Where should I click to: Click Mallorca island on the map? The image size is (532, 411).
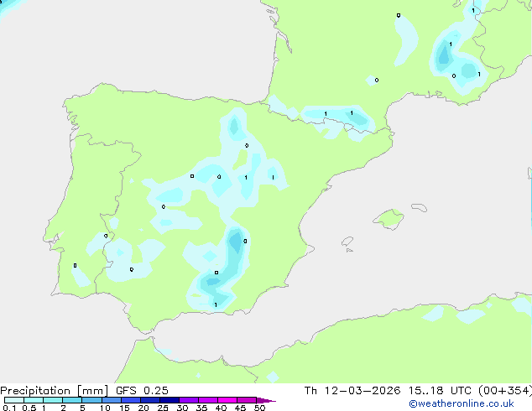click(389, 219)
